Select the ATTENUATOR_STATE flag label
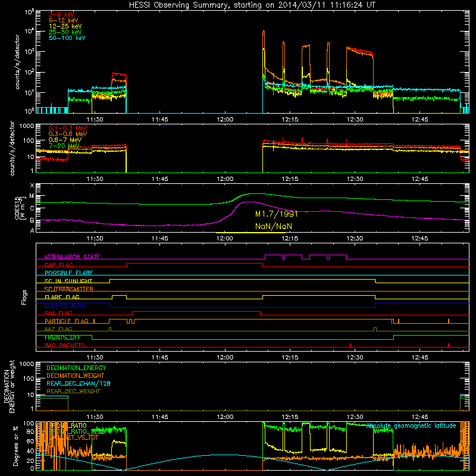 72,257
